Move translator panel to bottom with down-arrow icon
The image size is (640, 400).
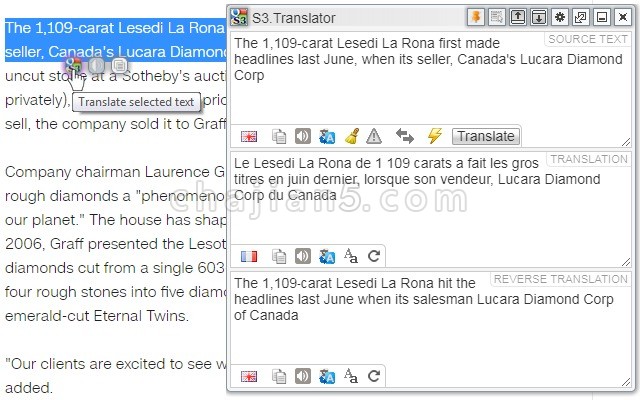click(x=539, y=18)
